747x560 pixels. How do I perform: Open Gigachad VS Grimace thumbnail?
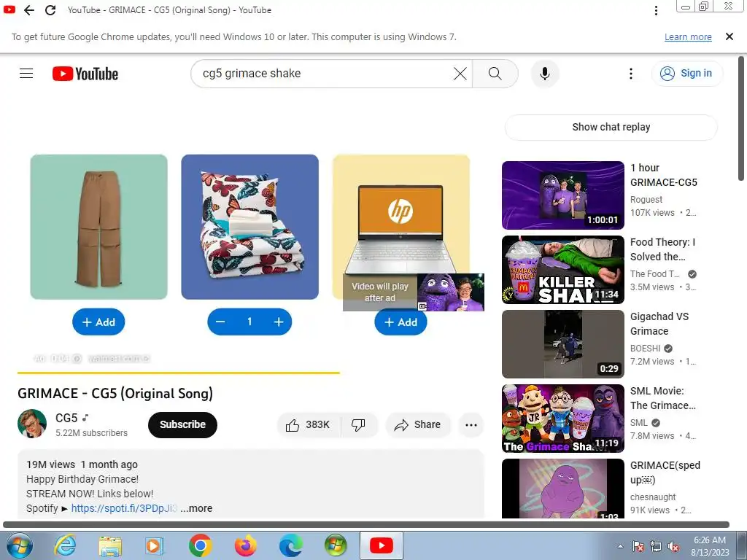tap(562, 344)
